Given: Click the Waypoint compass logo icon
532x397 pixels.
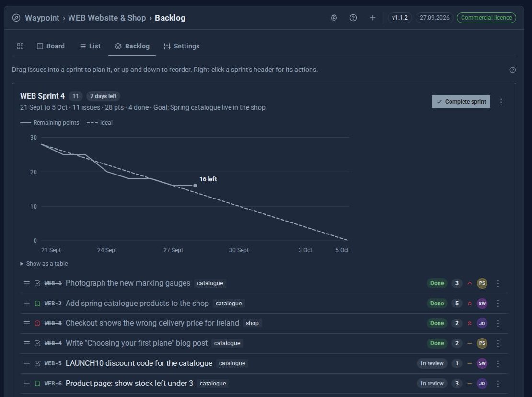Looking at the screenshot, I should pyautogui.click(x=16, y=18).
